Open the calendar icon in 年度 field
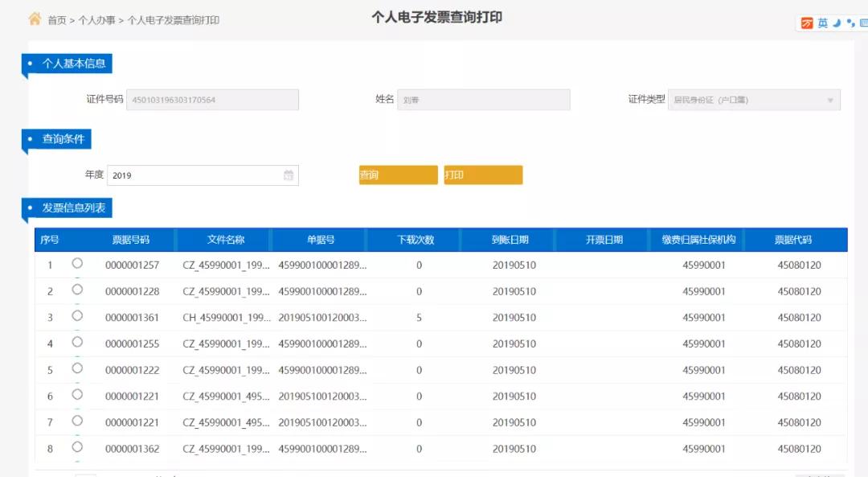The image size is (868, 477). [289, 175]
